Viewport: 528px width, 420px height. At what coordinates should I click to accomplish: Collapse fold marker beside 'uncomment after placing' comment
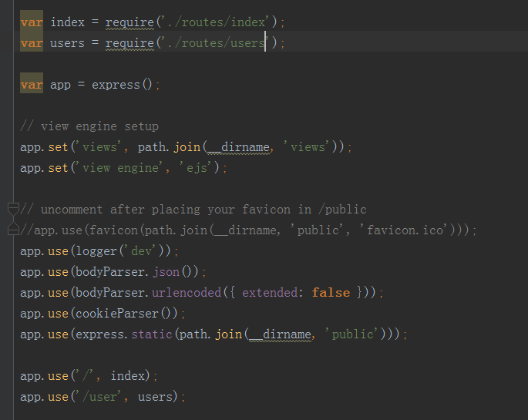pyautogui.click(x=13, y=209)
